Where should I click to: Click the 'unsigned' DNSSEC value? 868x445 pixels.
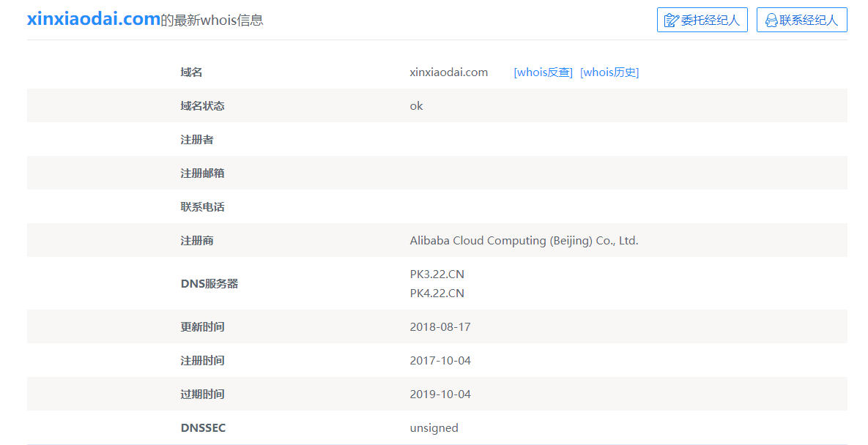[x=434, y=428]
